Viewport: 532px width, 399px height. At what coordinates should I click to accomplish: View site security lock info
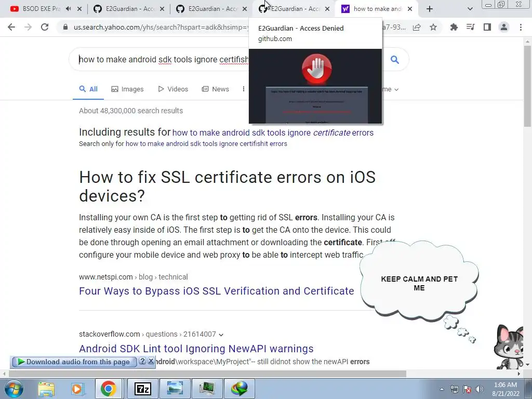point(65,27)
